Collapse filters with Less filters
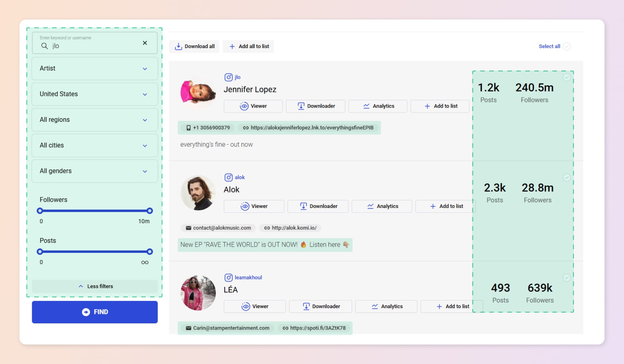Viewport: 624px width, 364px height. click(95, 286)
